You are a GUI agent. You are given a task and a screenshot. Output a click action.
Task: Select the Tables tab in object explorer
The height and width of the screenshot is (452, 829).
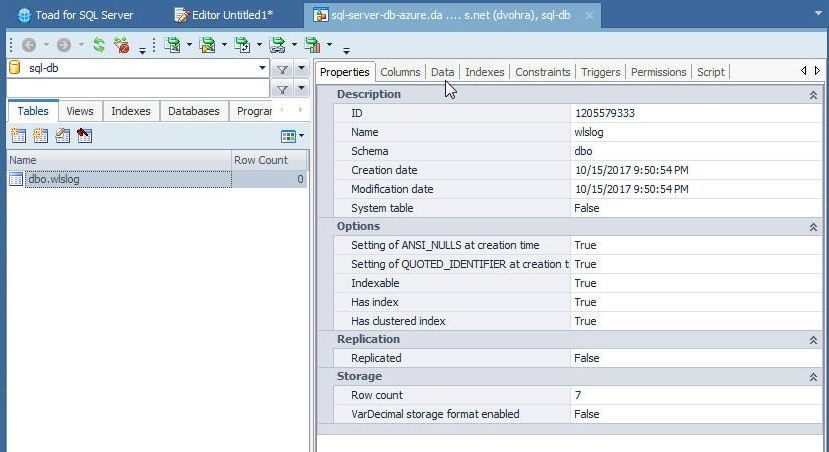click(33, 111)
